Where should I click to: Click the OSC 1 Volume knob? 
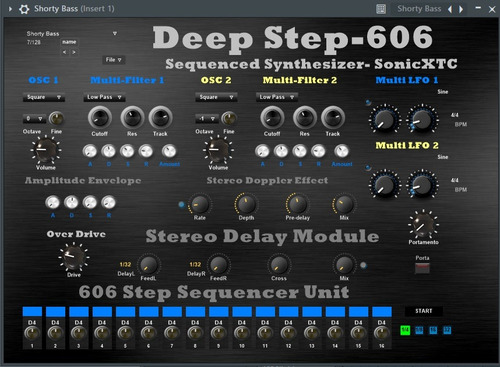point(46,150)
